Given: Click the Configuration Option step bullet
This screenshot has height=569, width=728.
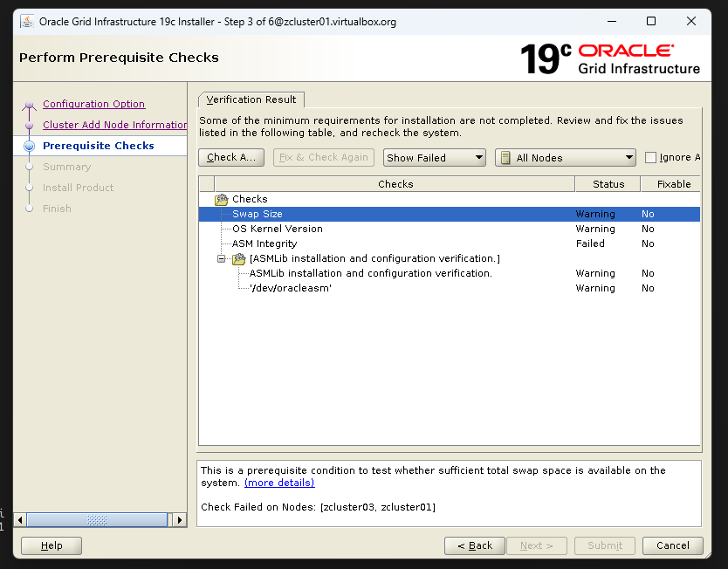Looking at the screenshot, I should point(30,105).
